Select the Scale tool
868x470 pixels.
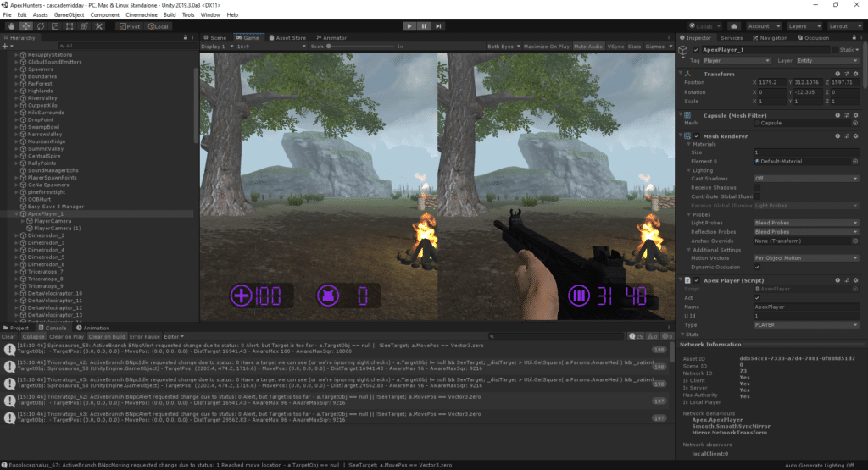click(x=55, y=26)
